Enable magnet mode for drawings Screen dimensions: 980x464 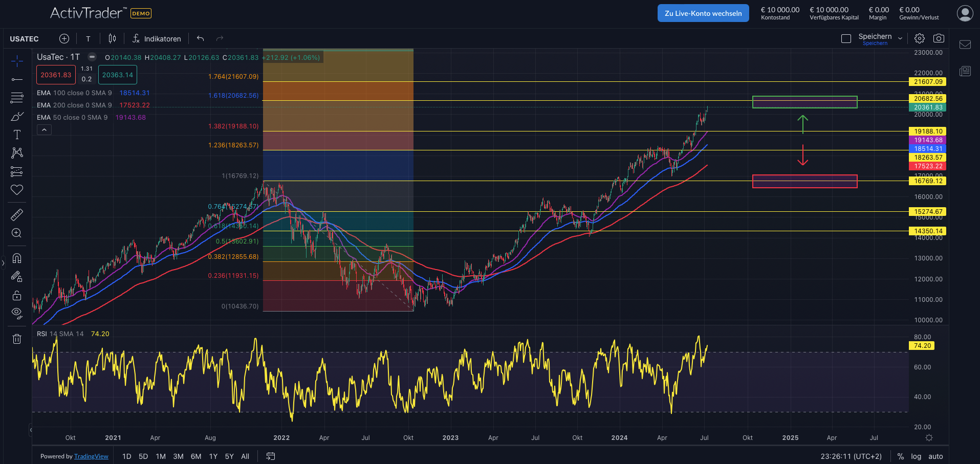(x=17, y=258)
